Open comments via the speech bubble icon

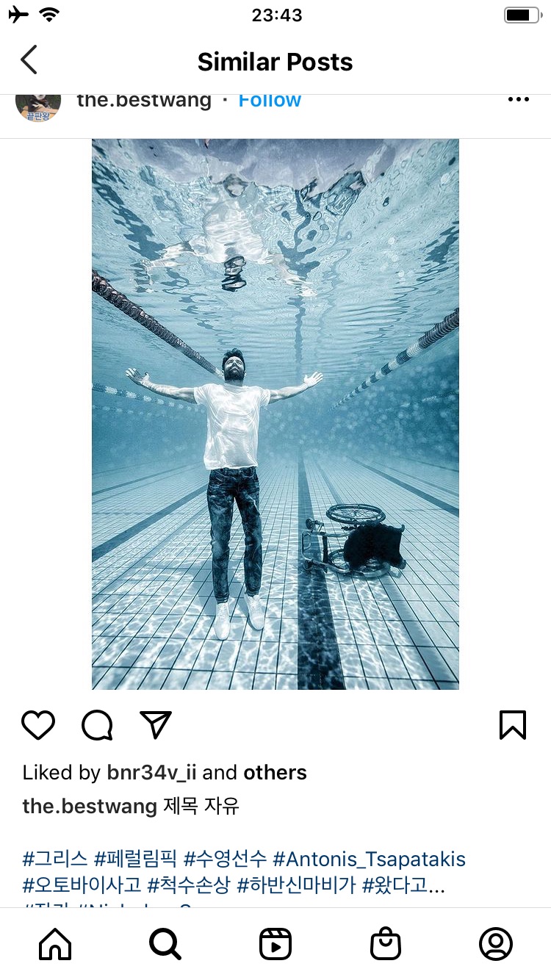pos(97,725)
